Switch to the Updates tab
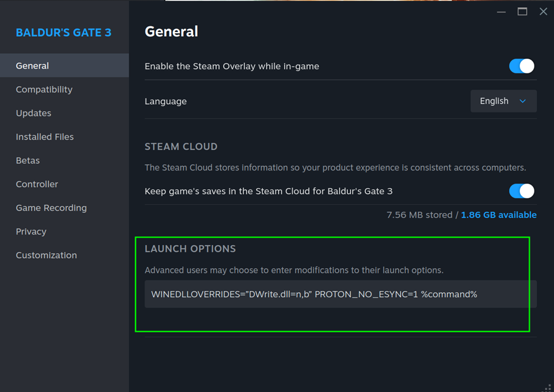This screenshot has height=392, width=554. coord(34,113)
